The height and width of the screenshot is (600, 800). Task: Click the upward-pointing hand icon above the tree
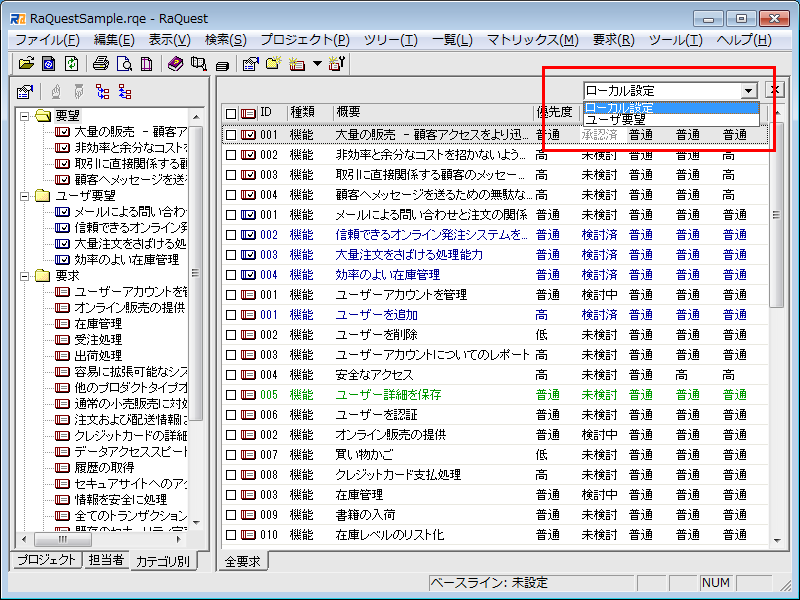(x=56, y=92)
